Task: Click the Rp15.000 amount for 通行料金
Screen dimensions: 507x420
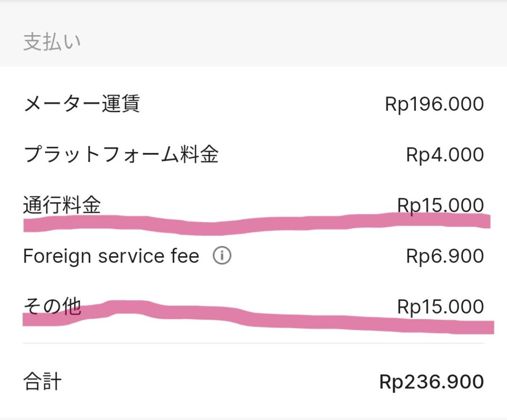Action: pos(440,205)
